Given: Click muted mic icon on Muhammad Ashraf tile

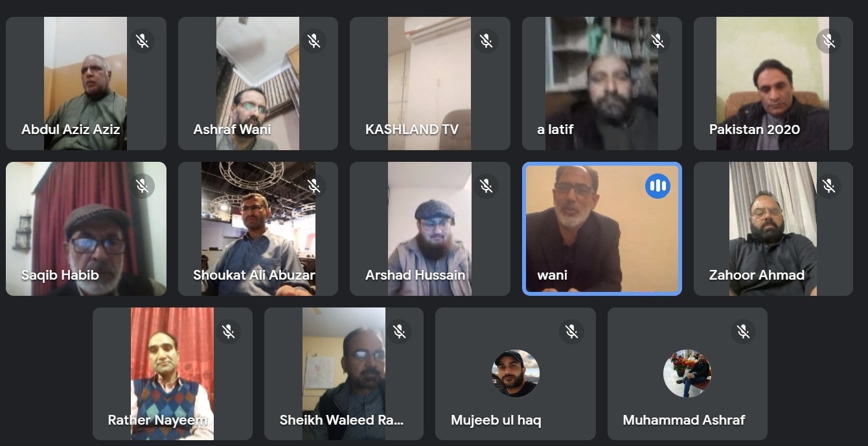Looking at the screenshot, I should (743, 332).
